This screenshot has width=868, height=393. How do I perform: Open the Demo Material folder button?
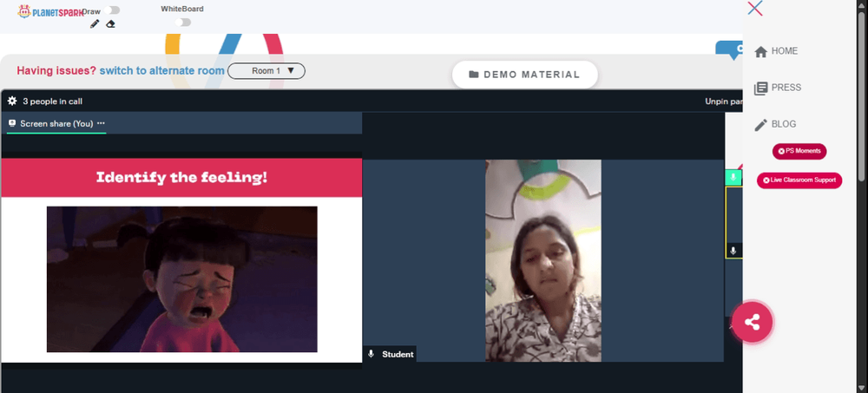(525, 75)
